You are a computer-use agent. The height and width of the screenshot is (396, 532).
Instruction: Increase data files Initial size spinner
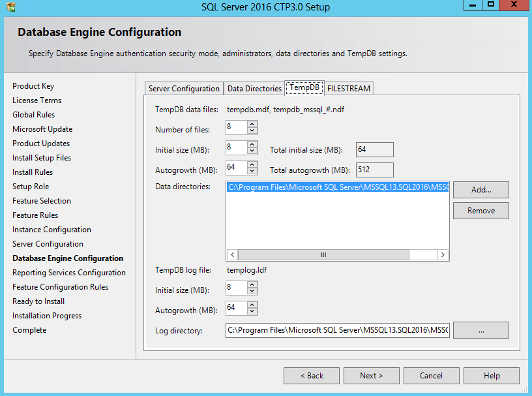(252, 144)
